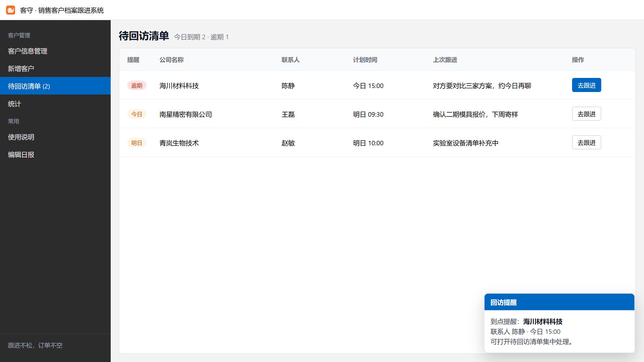Click the 今日 reminder badge

point(137,114)
